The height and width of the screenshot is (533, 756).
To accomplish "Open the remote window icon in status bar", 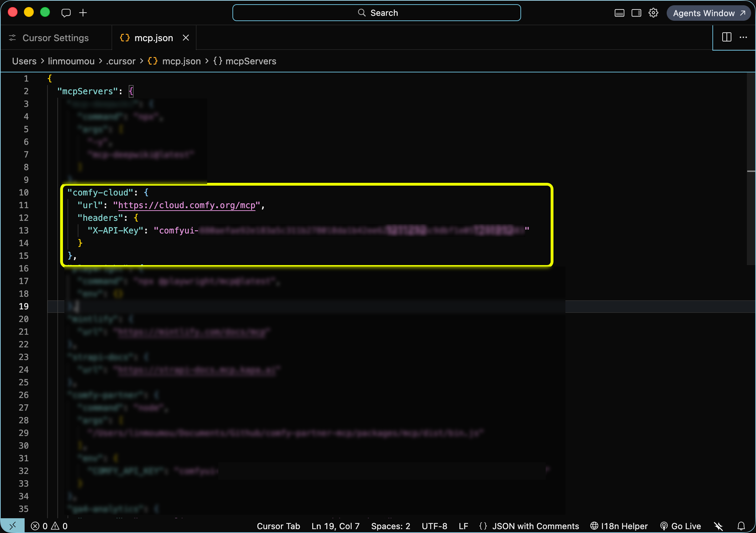I will coord(13,526).
